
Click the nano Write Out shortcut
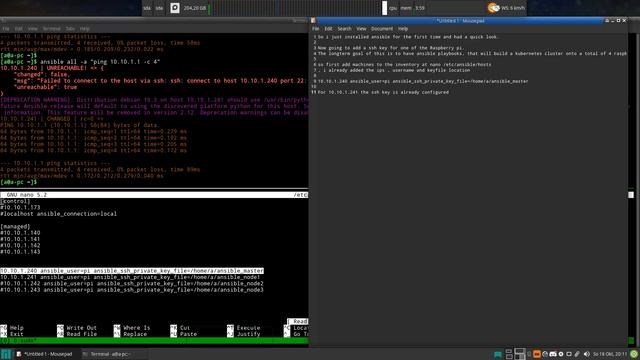click(77, 328)
